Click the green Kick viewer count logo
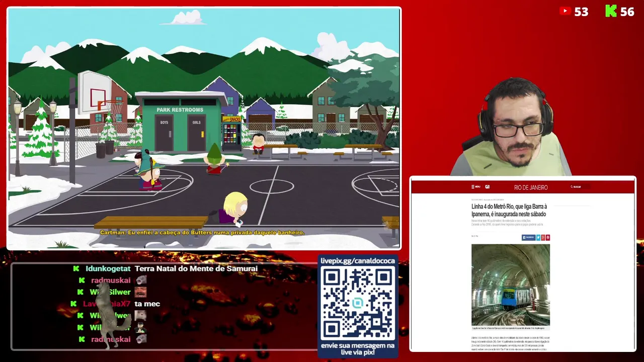The height and width of the screenshot is (362, 644). pos(611,11)
